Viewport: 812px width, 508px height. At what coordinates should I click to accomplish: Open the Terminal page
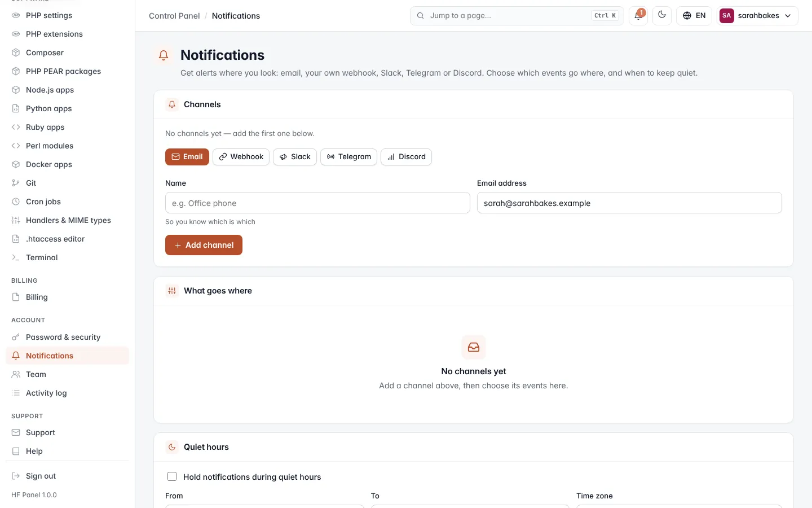pos(67,257)
